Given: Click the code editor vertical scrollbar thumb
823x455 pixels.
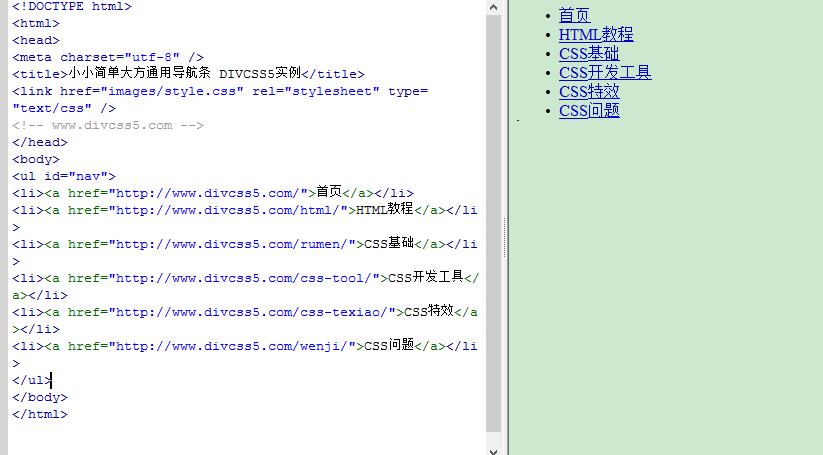Looking at the screenshot, I should coord(493,223).
